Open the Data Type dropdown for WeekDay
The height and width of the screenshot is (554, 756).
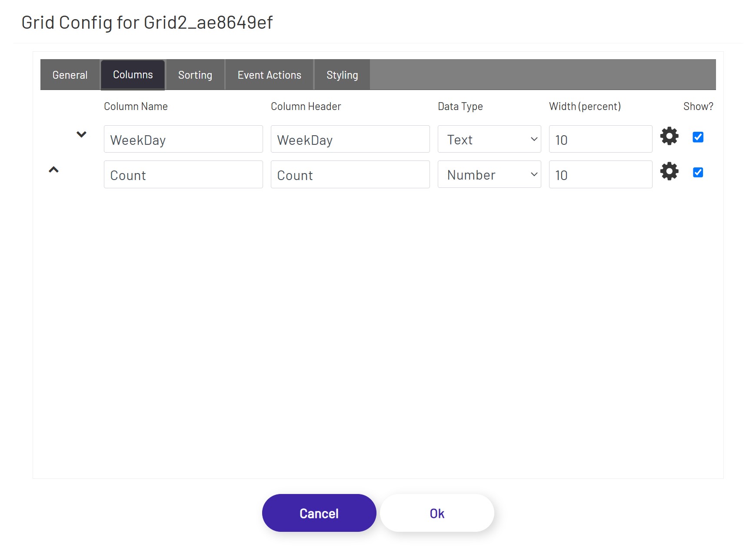coord(489,139)
